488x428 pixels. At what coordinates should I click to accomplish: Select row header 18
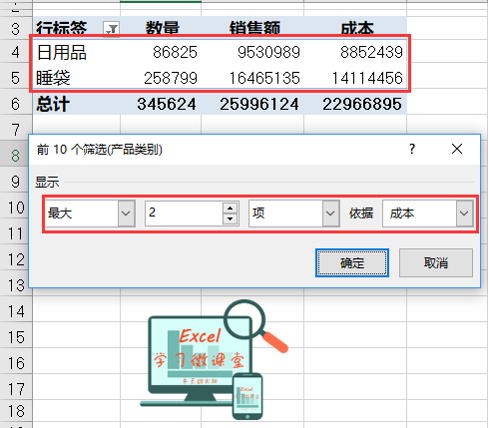click(16, 411)
